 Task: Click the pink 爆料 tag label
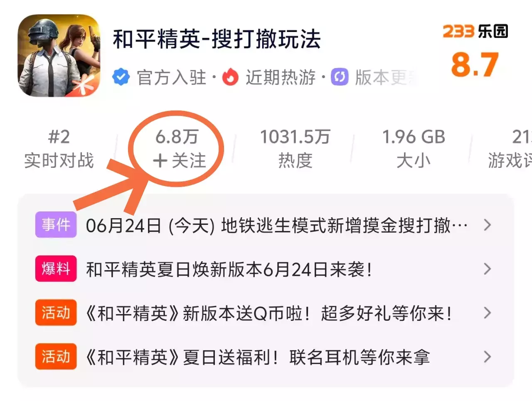(56, 269)
